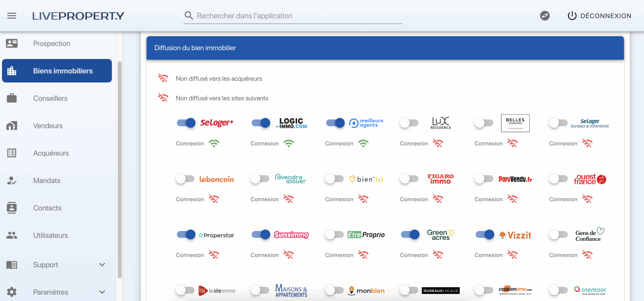The height and width of the screenshot is (301, 644).
Task: Enable the leboncoin diffusion toggle
Action: pos(185,179)
